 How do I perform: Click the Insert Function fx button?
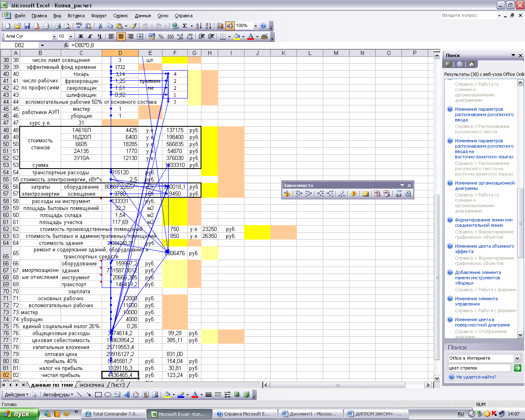[66, 45]
